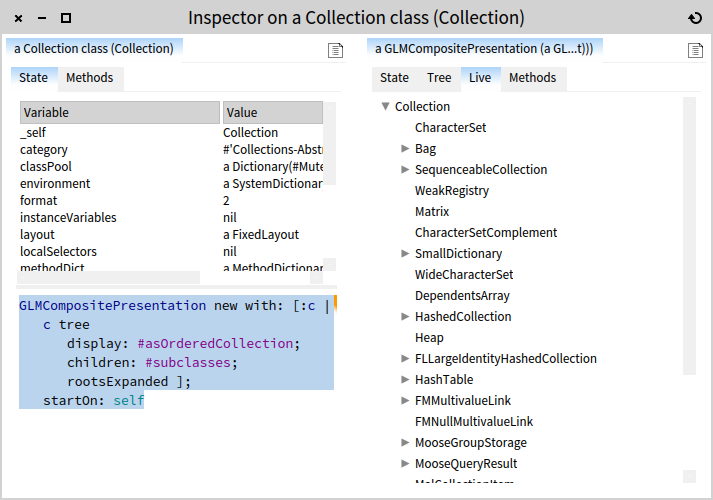This screenshot has width=713, height=500.
Task: Select Heap in the tree
Action: tap(429, 338)
